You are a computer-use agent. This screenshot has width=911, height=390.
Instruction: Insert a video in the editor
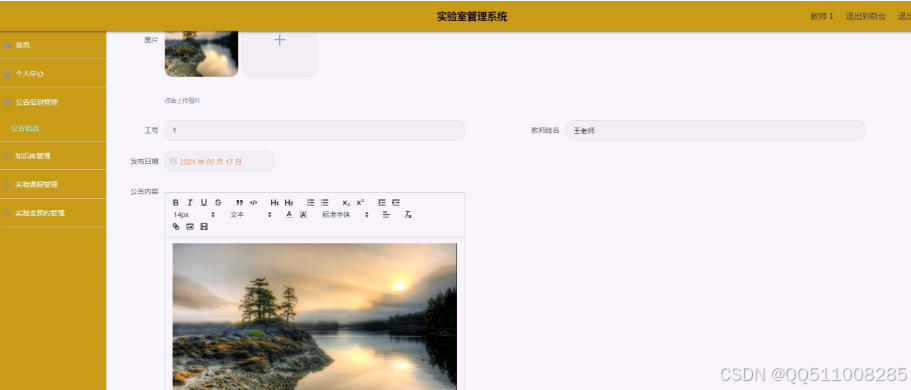204,227
